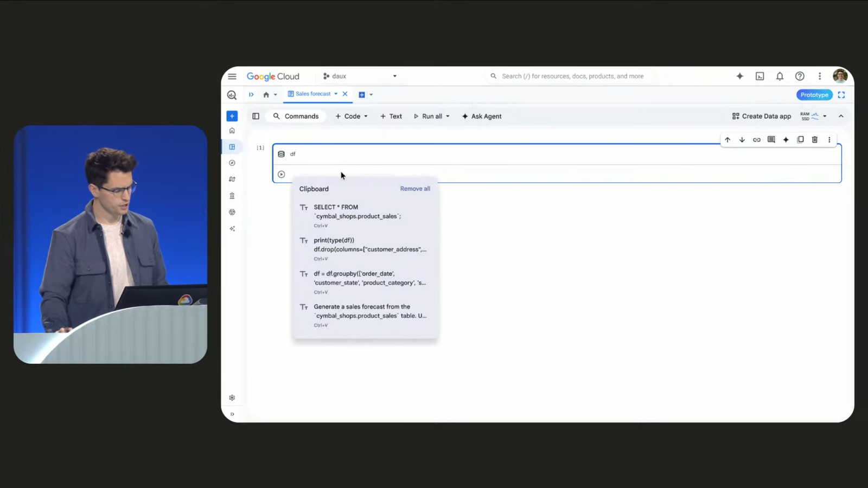Open Cloud Shell terminal icon
Viewport: 868px width, 488px height.
[x=759, y=76]
